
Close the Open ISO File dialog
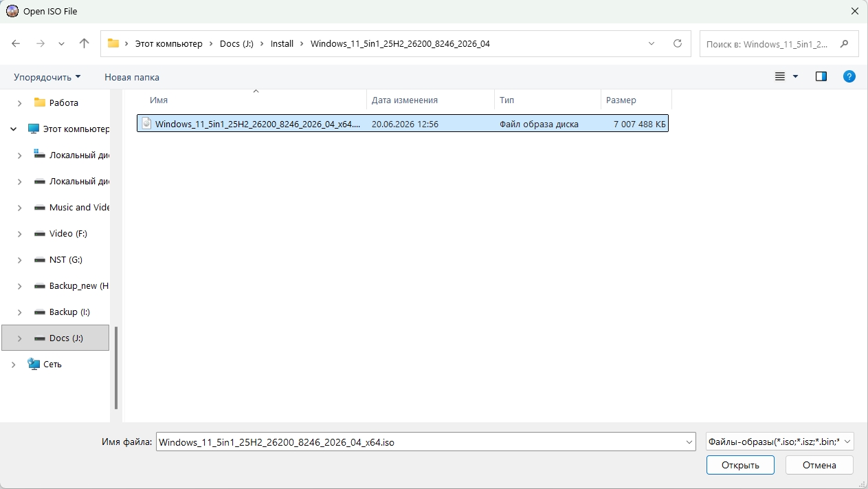855,11
